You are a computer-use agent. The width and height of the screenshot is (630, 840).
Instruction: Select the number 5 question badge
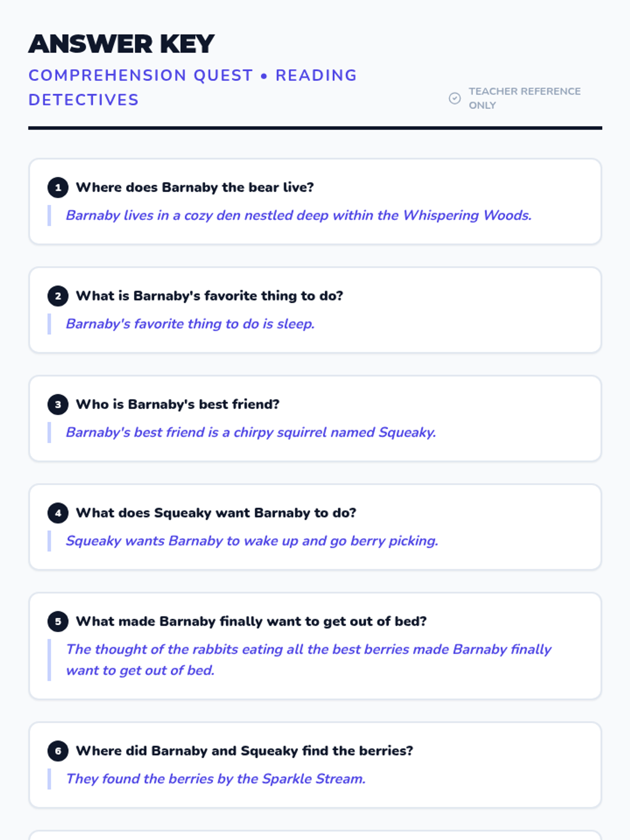coord(58,622)
